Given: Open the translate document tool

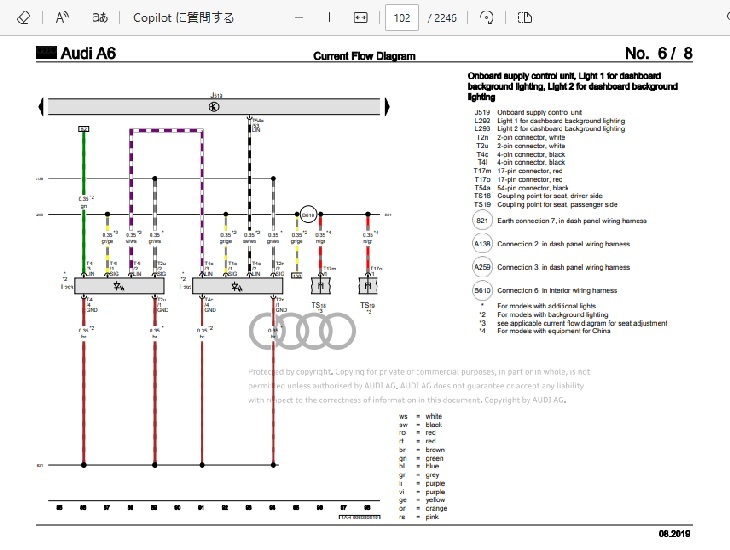Looking at the screenshot, I should [100, 18].
